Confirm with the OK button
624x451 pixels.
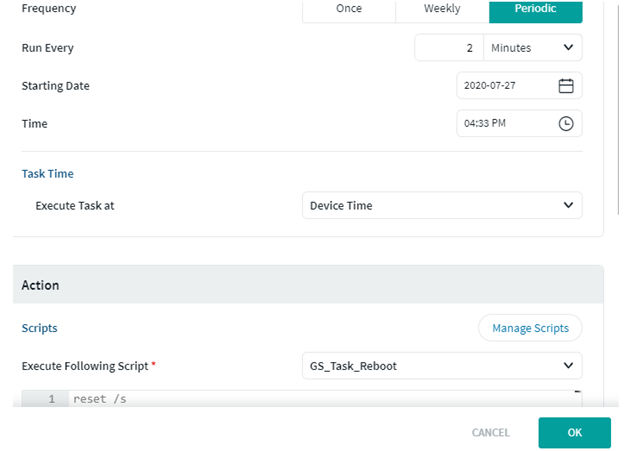tap(574, 432)
